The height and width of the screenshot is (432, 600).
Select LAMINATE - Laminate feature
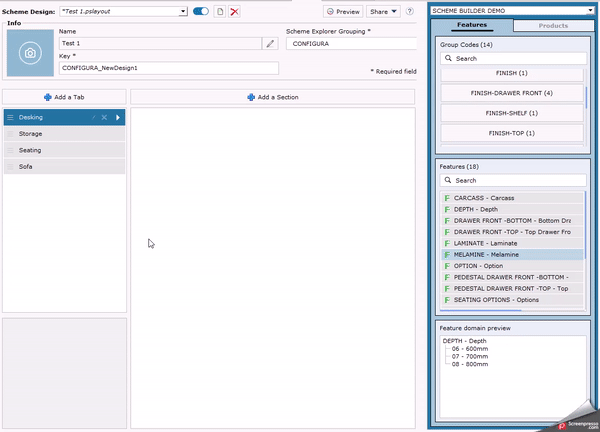click(512, 243)
